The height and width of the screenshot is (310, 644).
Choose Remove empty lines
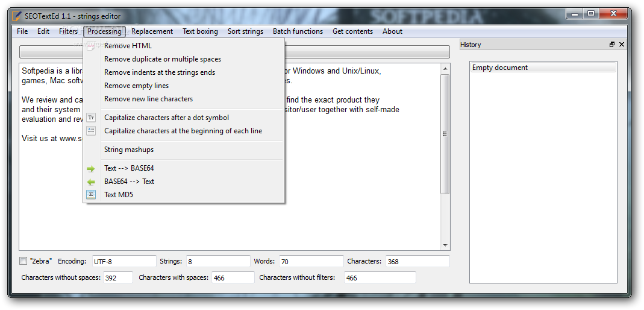(184, 86)
